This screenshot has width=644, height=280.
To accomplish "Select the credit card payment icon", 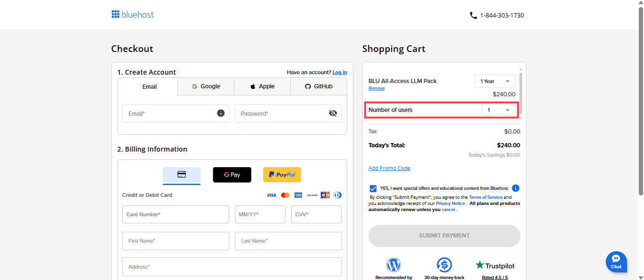I will 182,175.
